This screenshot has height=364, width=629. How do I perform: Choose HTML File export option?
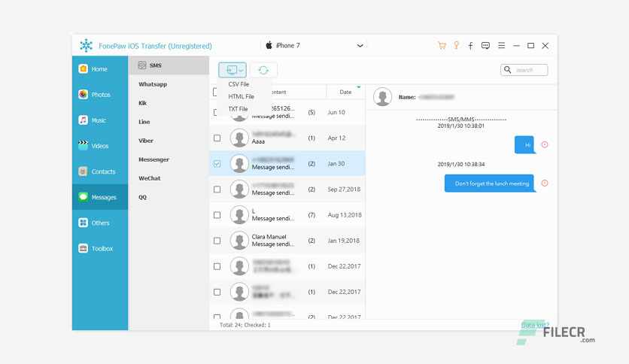[241, 96]
